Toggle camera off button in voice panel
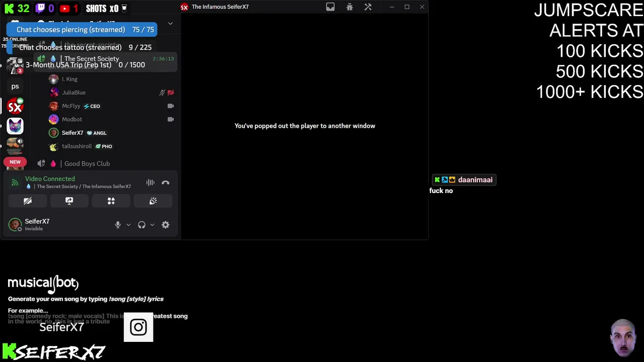The width and height of the screenshot is (644, 362). pyautogui.click(x=28, y=201)
